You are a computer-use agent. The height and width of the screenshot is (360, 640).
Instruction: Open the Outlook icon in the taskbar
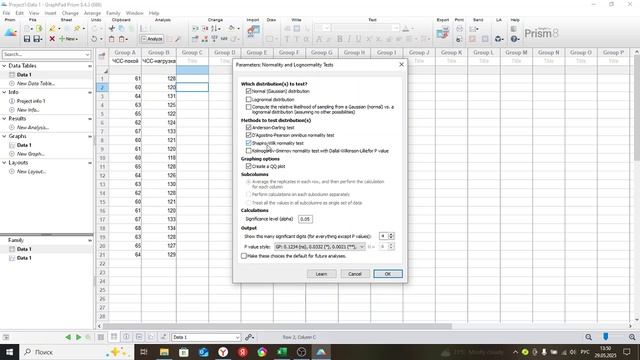(203, 352)
